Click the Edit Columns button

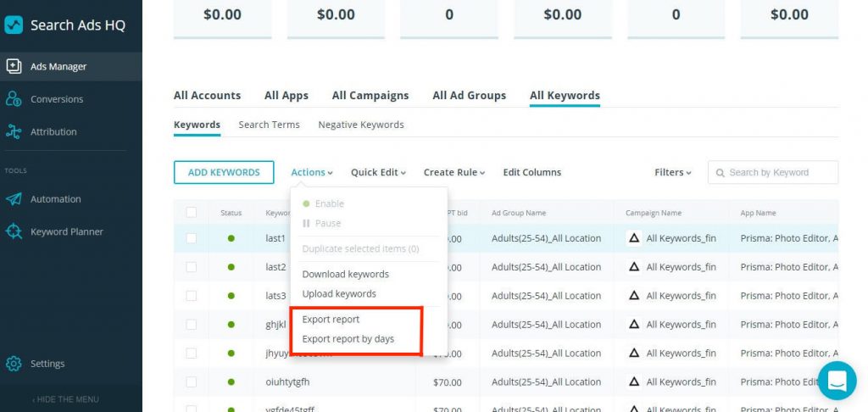(532, 172)
